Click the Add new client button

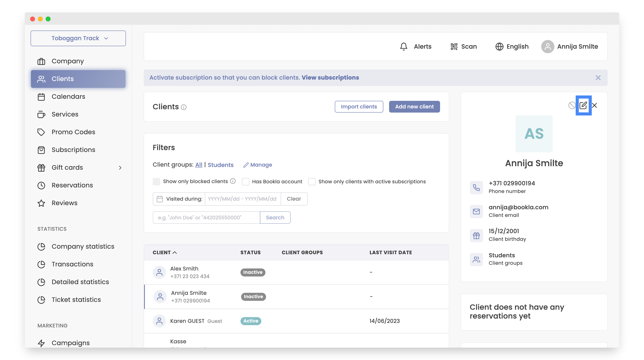[414, 107]
